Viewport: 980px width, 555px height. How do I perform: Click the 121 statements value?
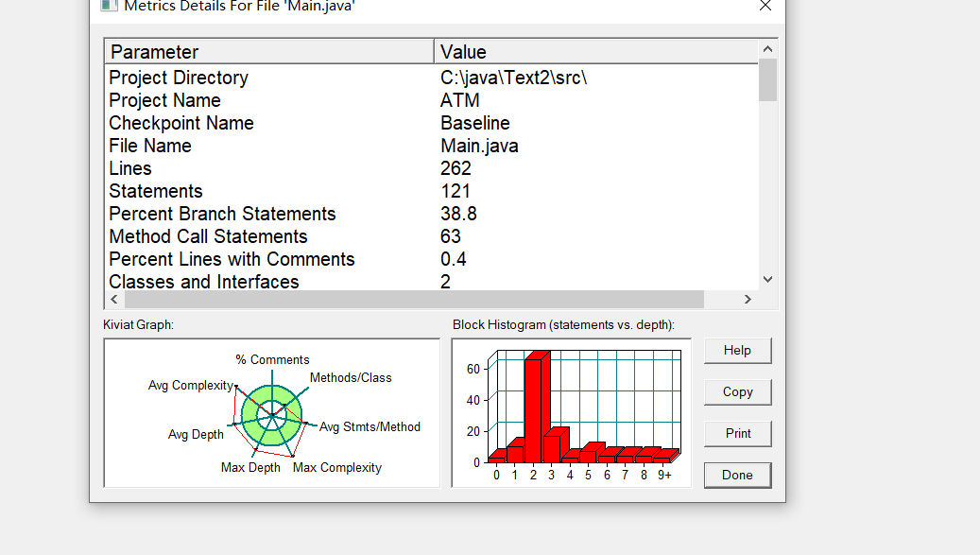pyautogui.click(x=455, y=191)
